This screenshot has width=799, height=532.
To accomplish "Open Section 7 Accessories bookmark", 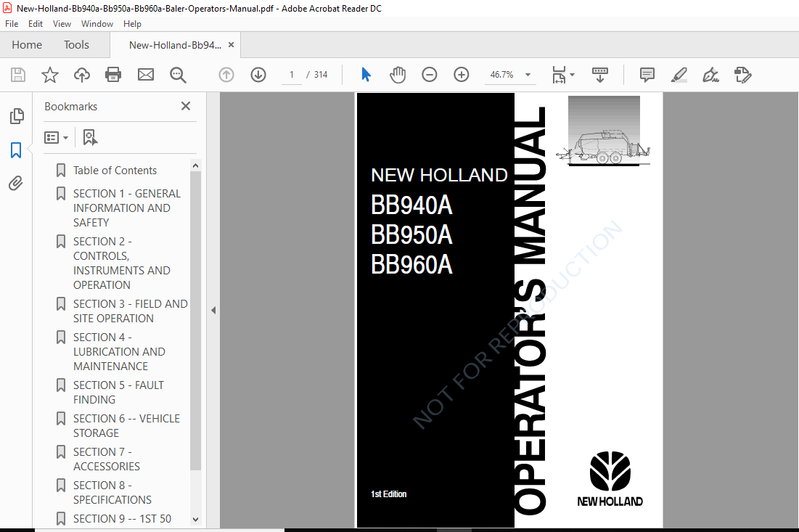I will pos(107,459).
